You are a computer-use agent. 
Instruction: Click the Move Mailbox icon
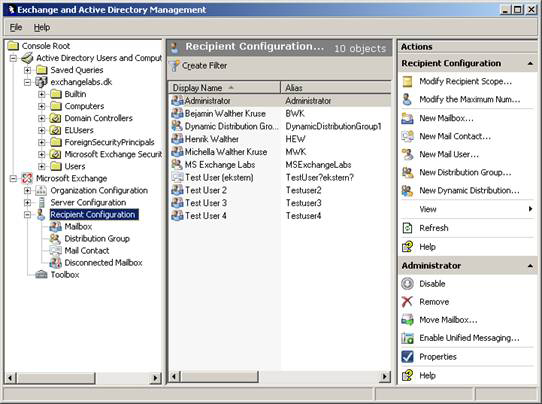pos(408,320)
